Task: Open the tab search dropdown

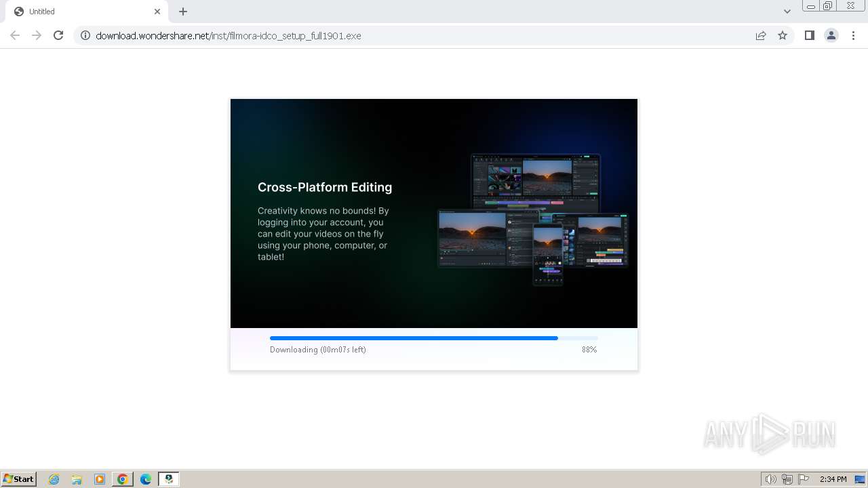Action: 787,12
